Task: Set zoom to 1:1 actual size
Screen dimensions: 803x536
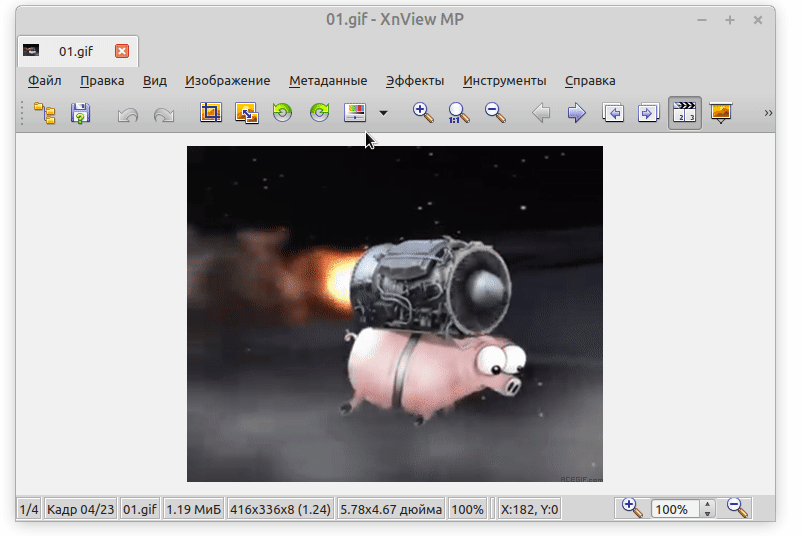Action: 458,113
